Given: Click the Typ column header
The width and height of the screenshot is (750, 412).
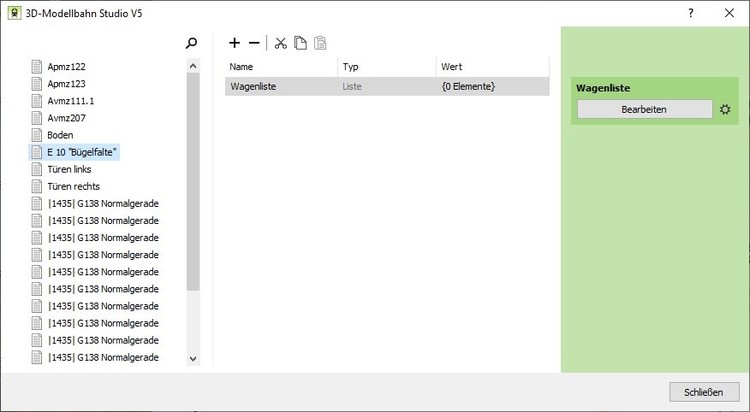Looking at the screenshot, I should (387, 67).
